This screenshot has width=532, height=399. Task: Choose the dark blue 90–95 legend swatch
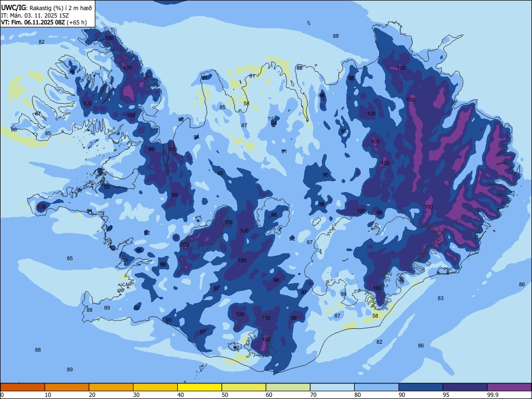pyautogui.click(x=421, y=387)
